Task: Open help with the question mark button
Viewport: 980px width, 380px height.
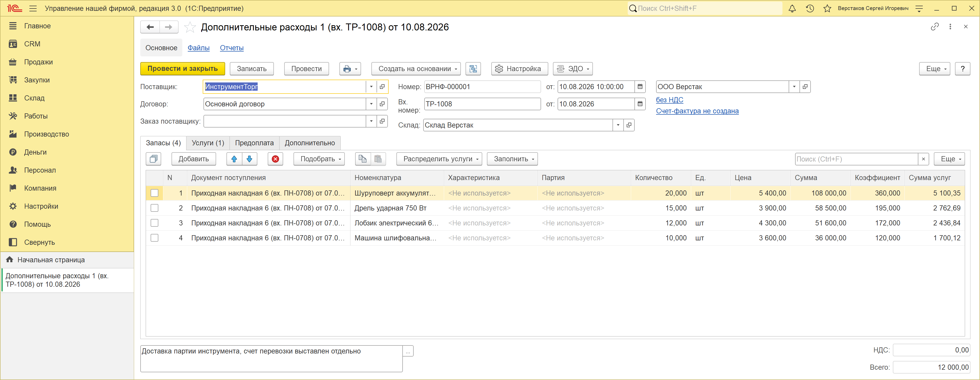Action: [x=962, y=69]
